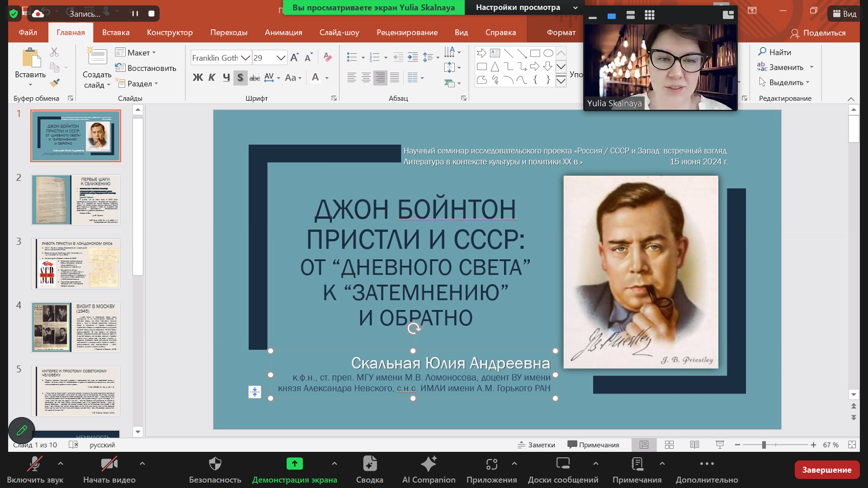Fit slide to current window icon
This screenshot has height=488, width=868.
852,445
